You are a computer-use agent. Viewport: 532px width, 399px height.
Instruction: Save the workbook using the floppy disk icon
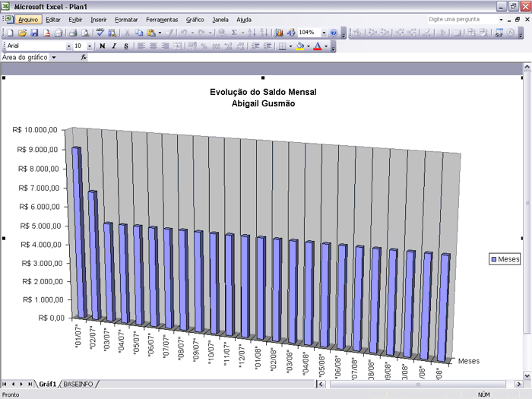[34, 33]
